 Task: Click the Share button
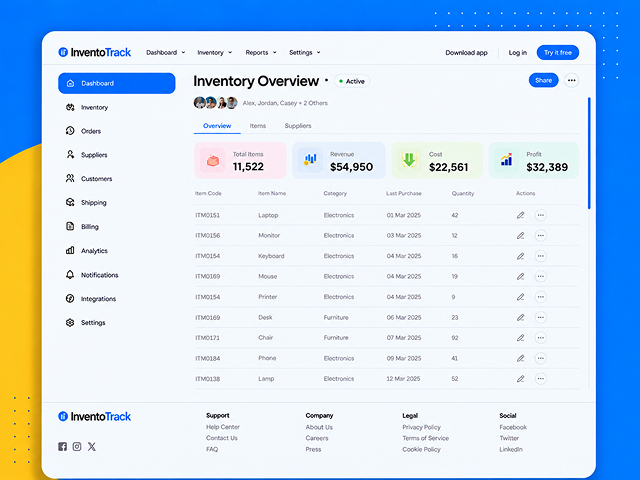click(544, 80)
